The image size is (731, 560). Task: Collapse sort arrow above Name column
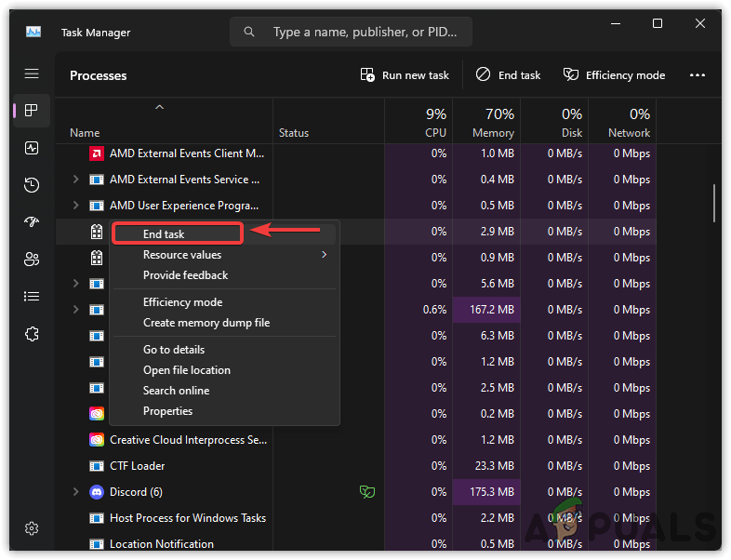pos(159,107)
